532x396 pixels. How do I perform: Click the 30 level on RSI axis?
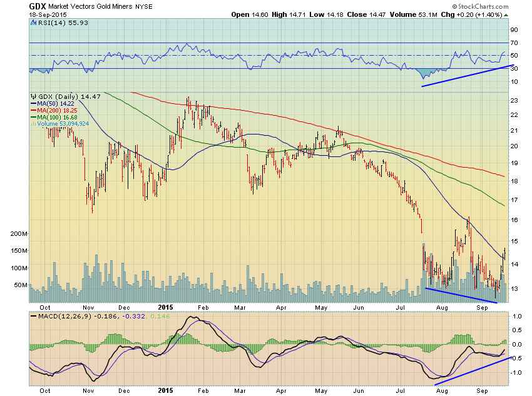coord(514,68)
